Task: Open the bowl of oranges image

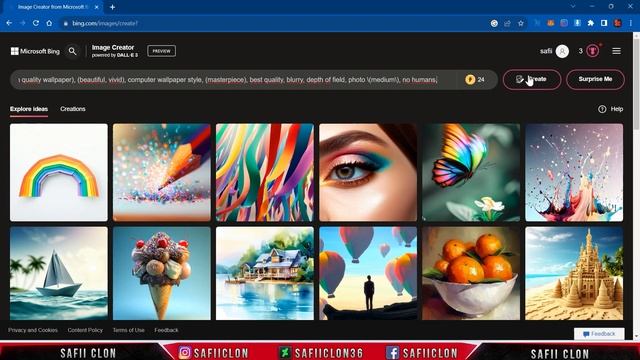Action: 471,273
